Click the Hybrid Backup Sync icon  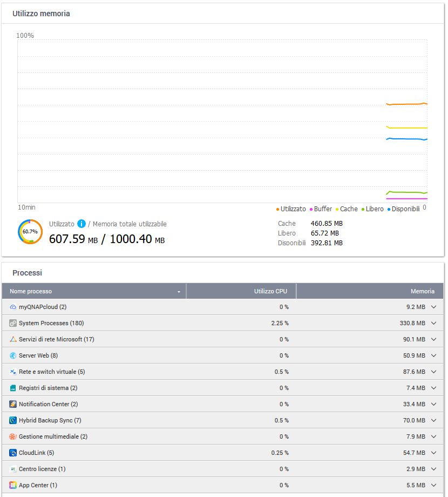coord(13,420)
